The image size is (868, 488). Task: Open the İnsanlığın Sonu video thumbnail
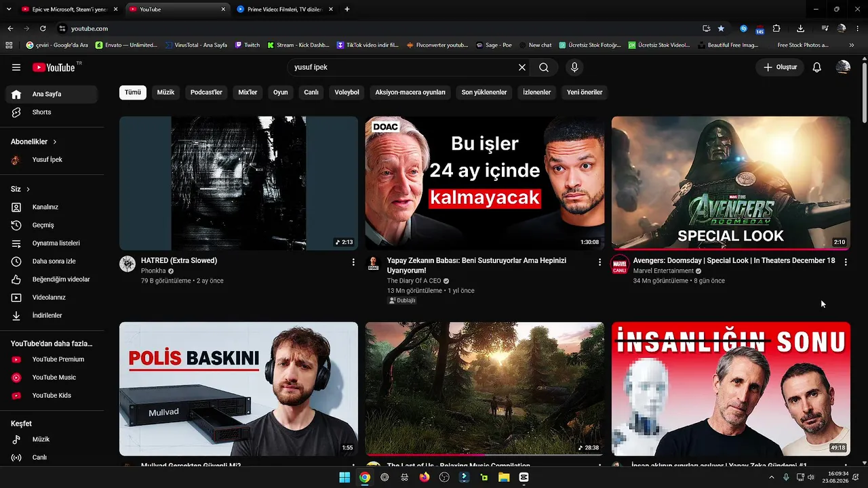(x=731, y=388)
